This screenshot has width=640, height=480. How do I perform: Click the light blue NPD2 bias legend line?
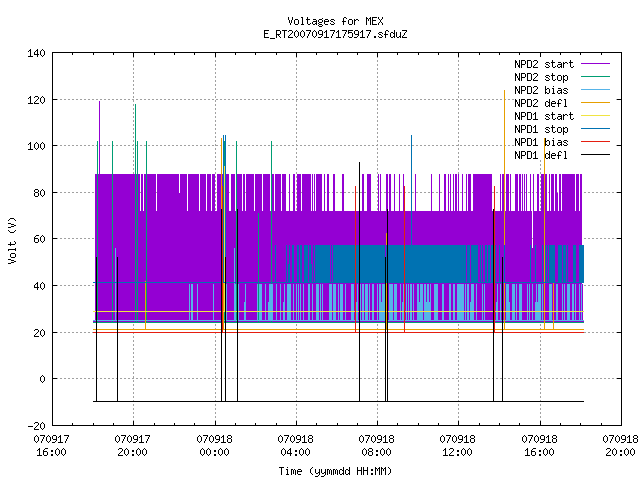pos(596,90)
